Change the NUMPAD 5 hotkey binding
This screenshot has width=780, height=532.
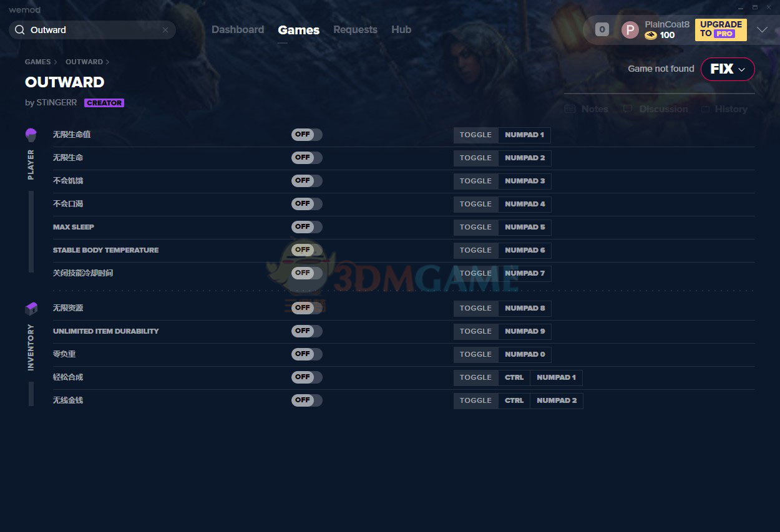coord(525,227)
